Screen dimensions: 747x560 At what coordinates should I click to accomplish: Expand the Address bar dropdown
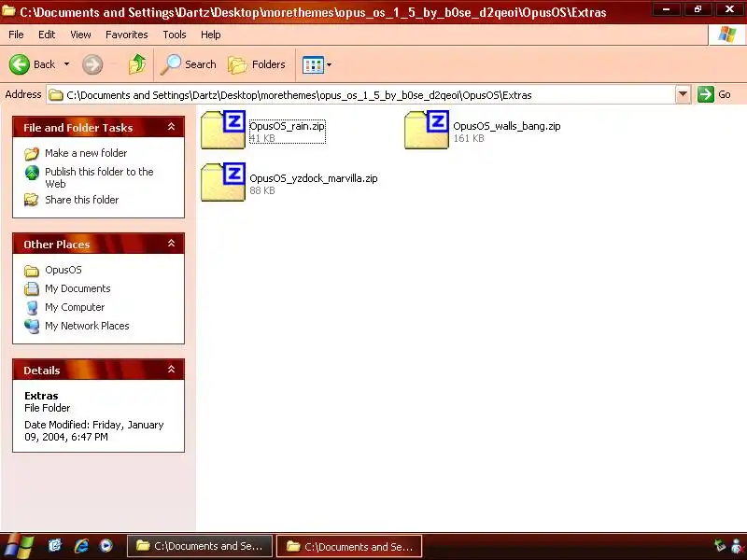(683, 95)
